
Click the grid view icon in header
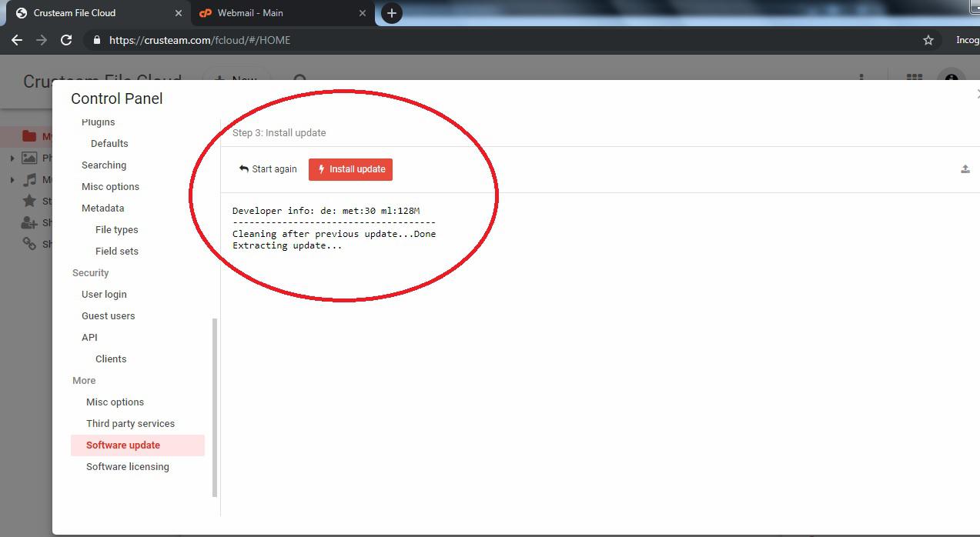(914, 79)
